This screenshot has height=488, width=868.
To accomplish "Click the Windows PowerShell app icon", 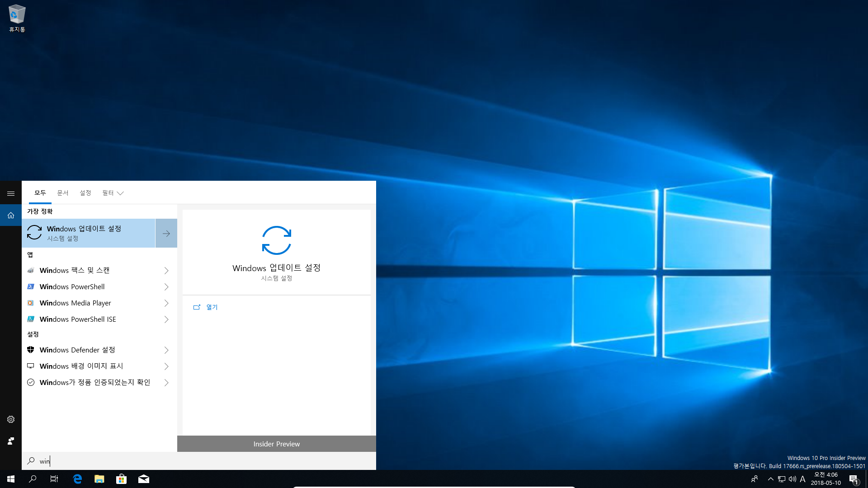I will tap(31, 286).
